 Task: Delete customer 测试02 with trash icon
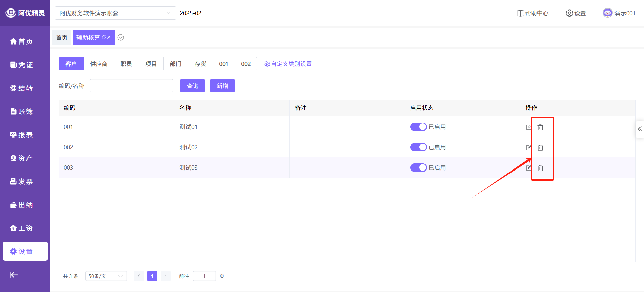pyautogui.click(x=540, y=148)
